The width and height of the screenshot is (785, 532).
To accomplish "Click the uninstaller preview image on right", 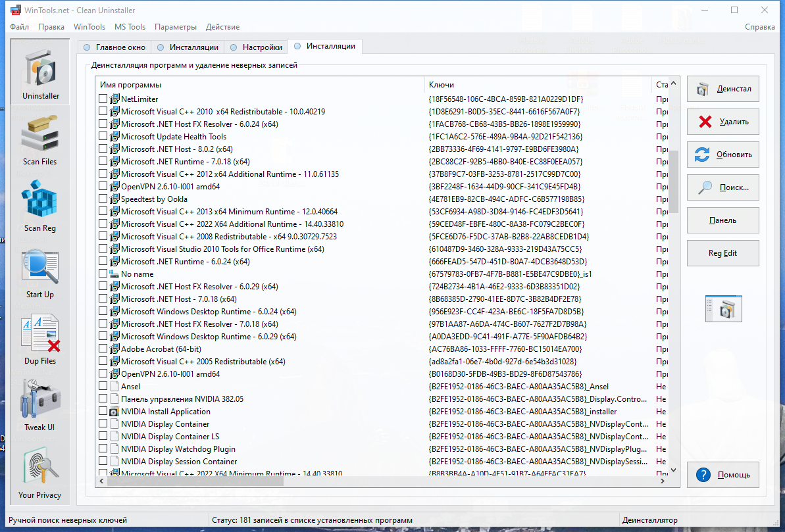I will (x=723, y=308).
